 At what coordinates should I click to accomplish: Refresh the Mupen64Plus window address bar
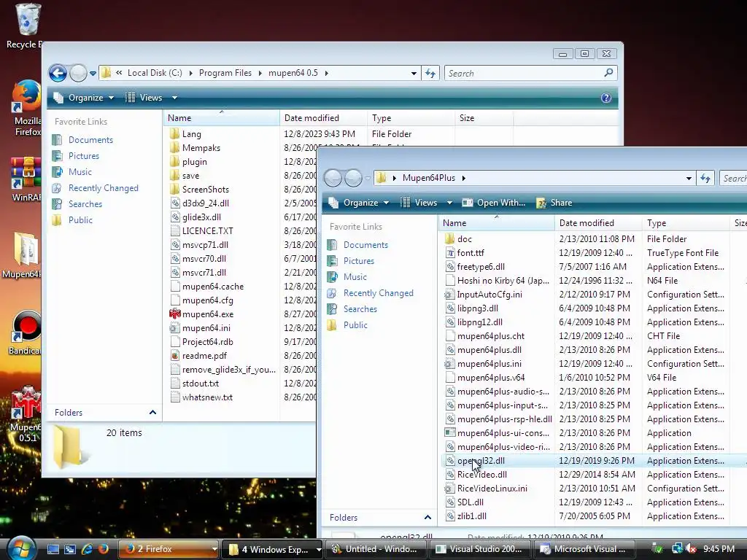[x=705, y=178]
